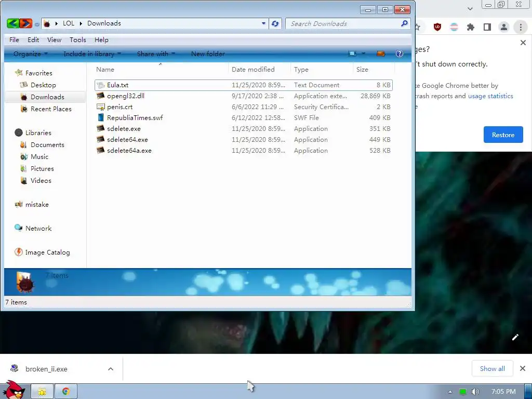Image resolution: width=532 pixels, height=399 pixels.
Task: Dismiss Chrome restore popup with X
Action: click(x=523, y=43)
